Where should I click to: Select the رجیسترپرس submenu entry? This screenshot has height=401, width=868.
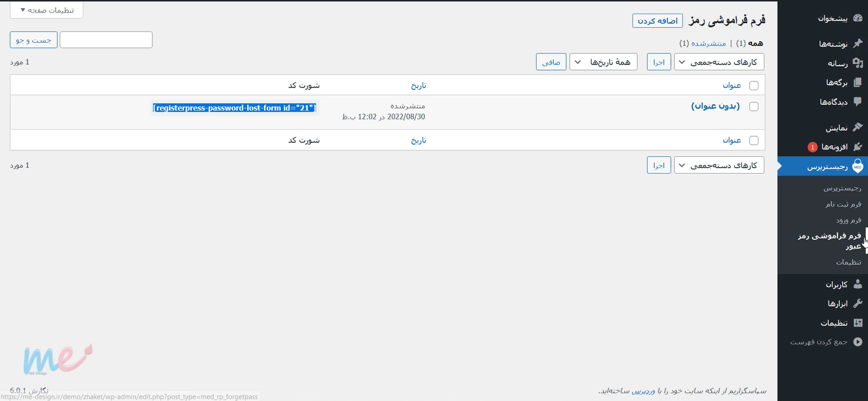843,188
